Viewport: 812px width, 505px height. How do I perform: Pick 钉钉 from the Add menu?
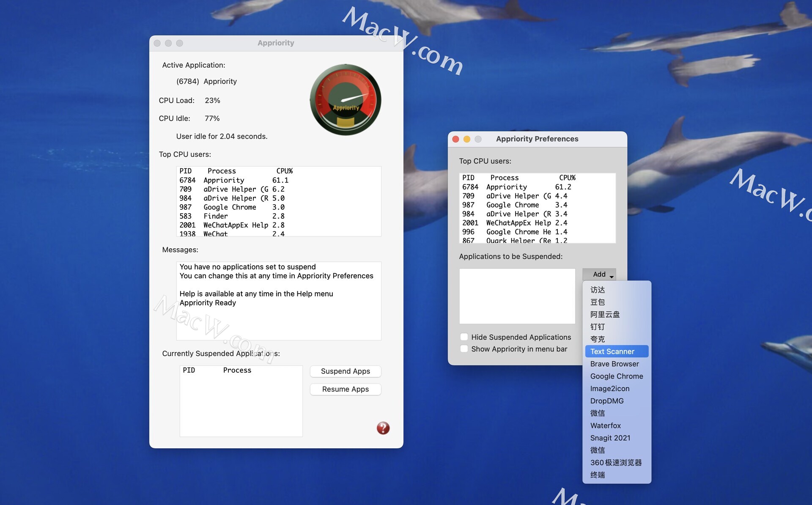coord(617,327)
